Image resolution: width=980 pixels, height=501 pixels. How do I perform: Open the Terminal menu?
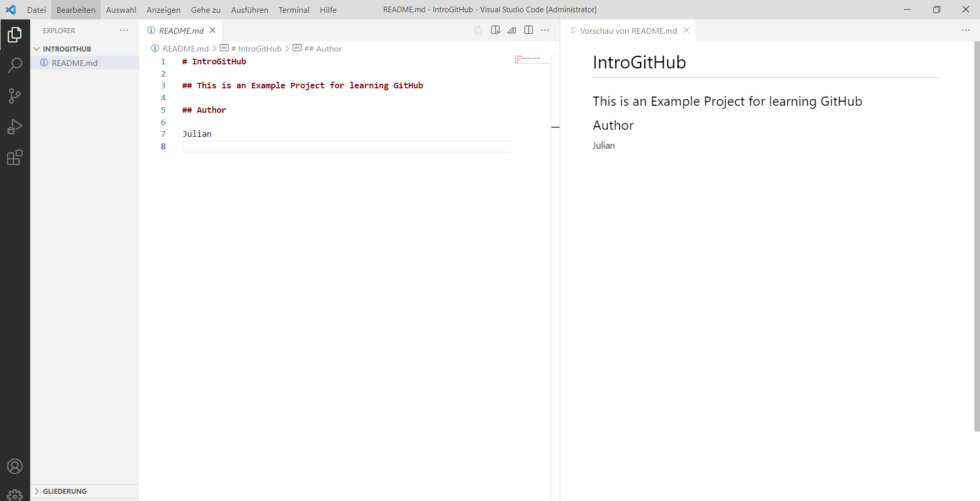coord(294,10)
